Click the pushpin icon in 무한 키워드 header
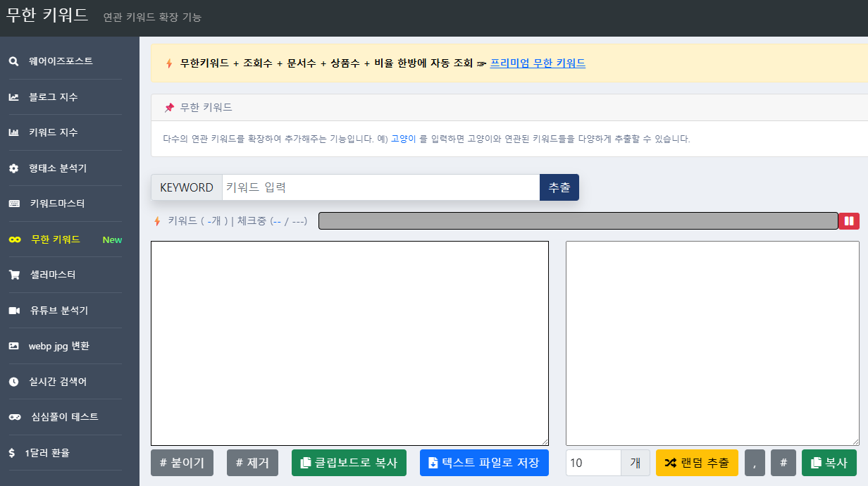Viewport: 868px width, 486px height. point(169,108)
